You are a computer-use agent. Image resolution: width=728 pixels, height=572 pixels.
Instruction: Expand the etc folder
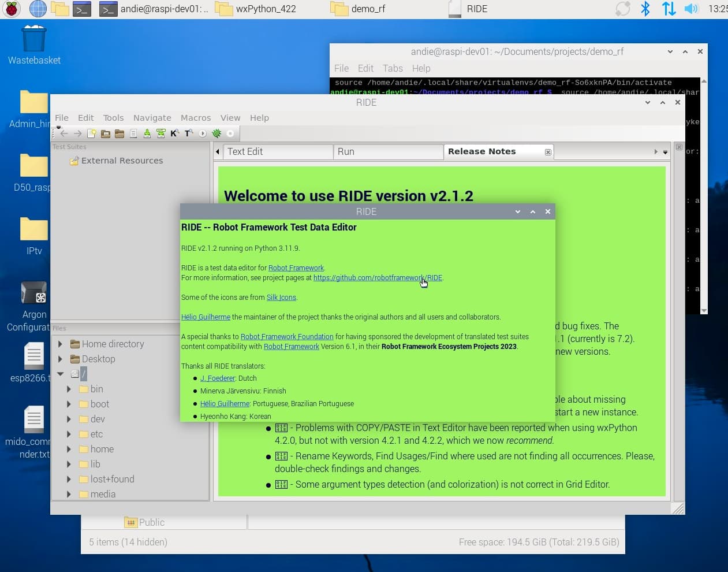pyautogui.click(x=69, y=434)
